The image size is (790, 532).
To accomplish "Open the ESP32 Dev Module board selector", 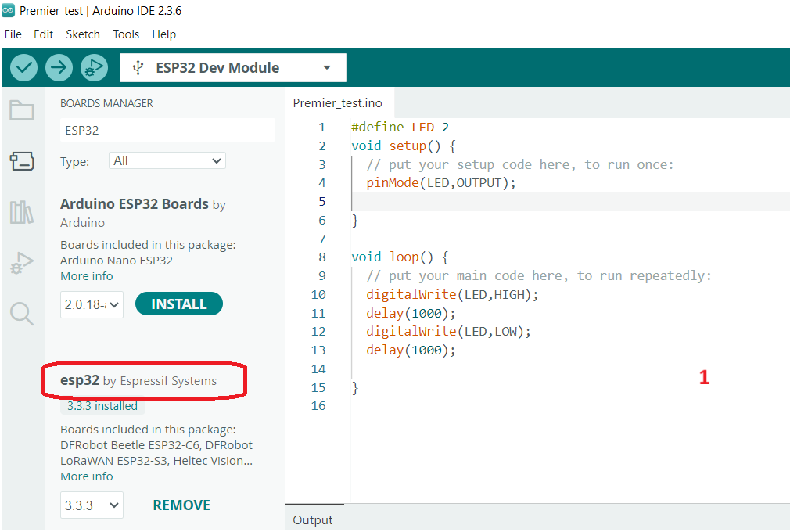I will tap(233, 67).
